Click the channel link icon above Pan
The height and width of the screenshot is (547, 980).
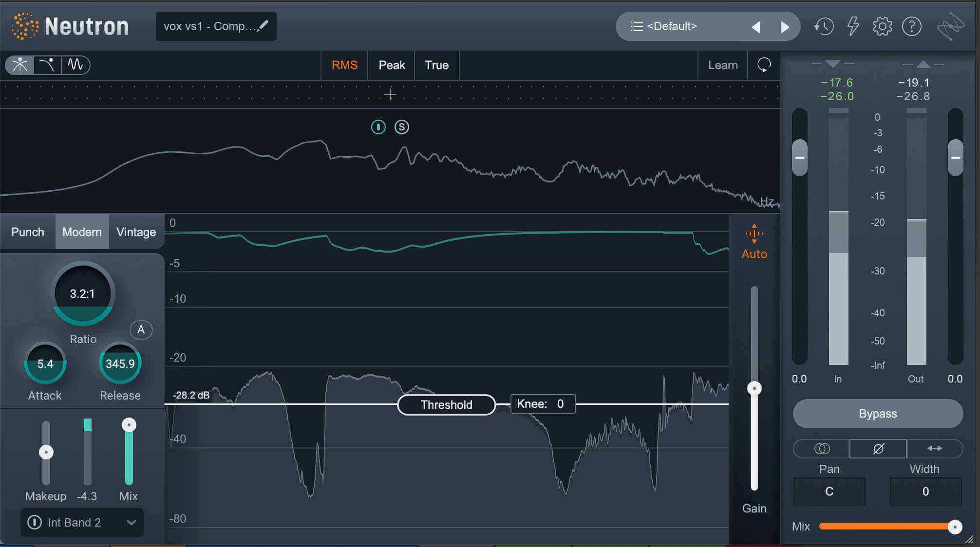(822, 448)
